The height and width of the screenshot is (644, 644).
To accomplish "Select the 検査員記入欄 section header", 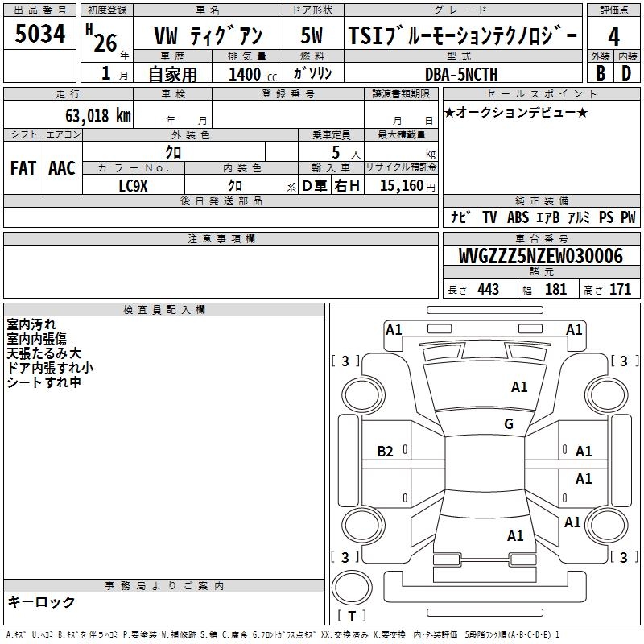I will point(164,310).
